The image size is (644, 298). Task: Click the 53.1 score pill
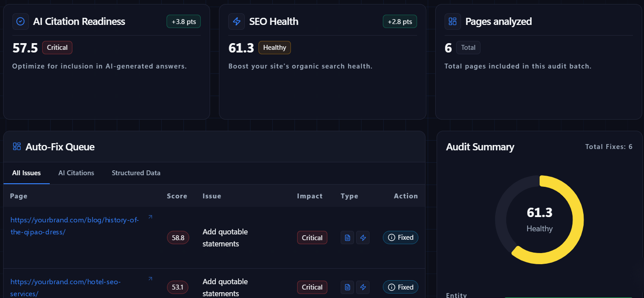(178, 287)
